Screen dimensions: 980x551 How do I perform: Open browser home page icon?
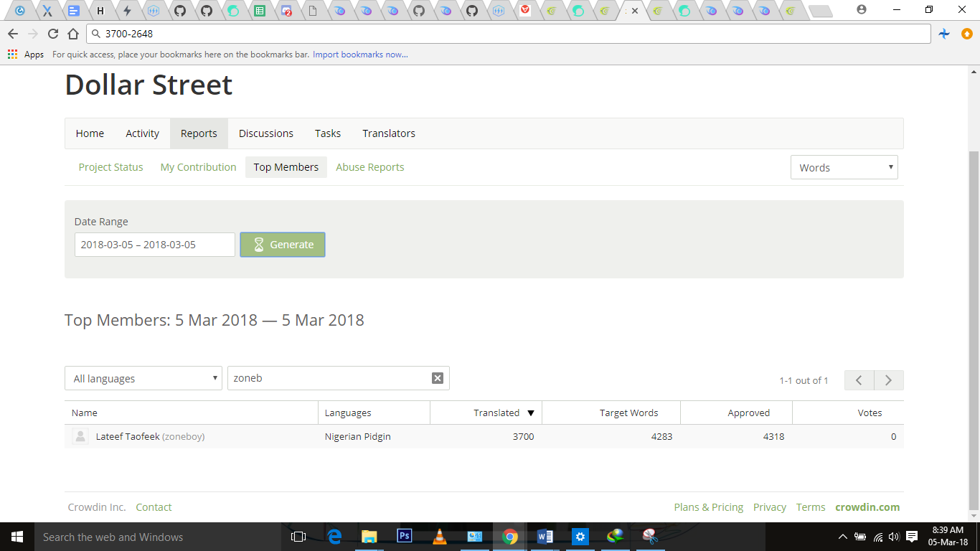click(x=72, y=34)
